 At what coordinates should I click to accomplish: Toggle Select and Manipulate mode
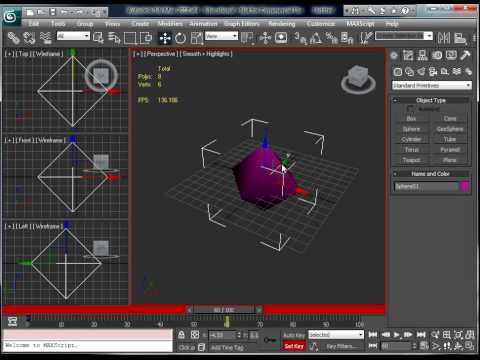[265, 38]
